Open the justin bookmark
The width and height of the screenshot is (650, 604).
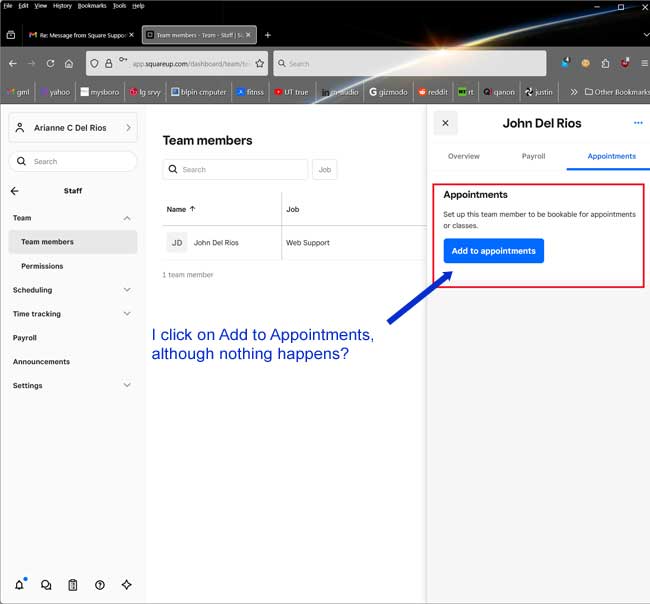(x=538, y=92)
